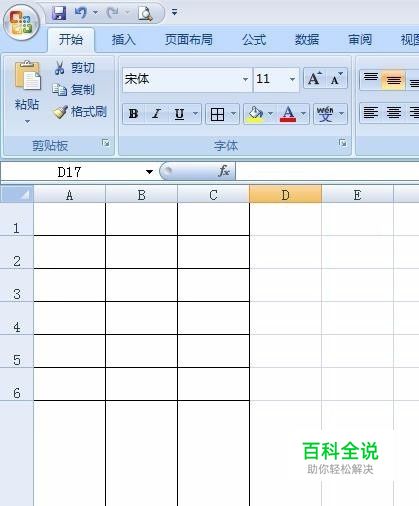Viewport: 419px width, 506px height.
Task: Open the phonetic guide dropdown arrow
Action: (342, 114)
